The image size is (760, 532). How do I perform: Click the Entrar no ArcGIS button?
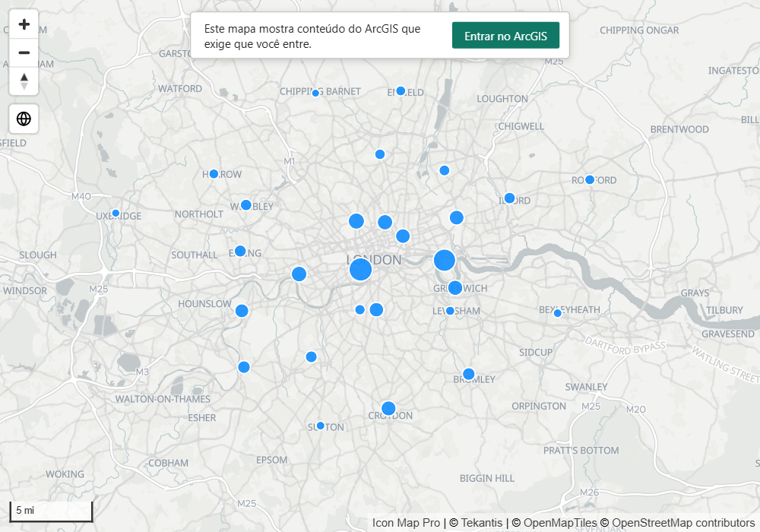(505, 36)
